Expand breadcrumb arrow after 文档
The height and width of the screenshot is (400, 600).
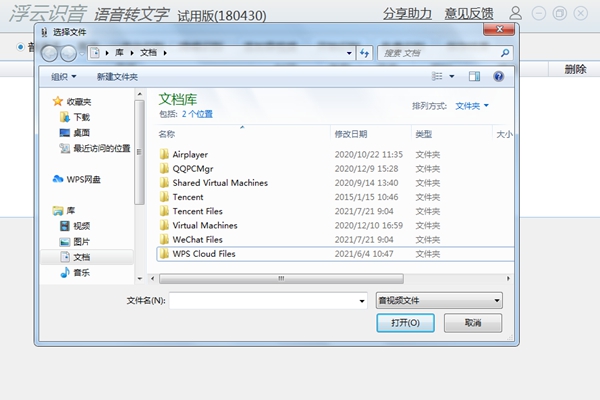(x=165, y=53)
